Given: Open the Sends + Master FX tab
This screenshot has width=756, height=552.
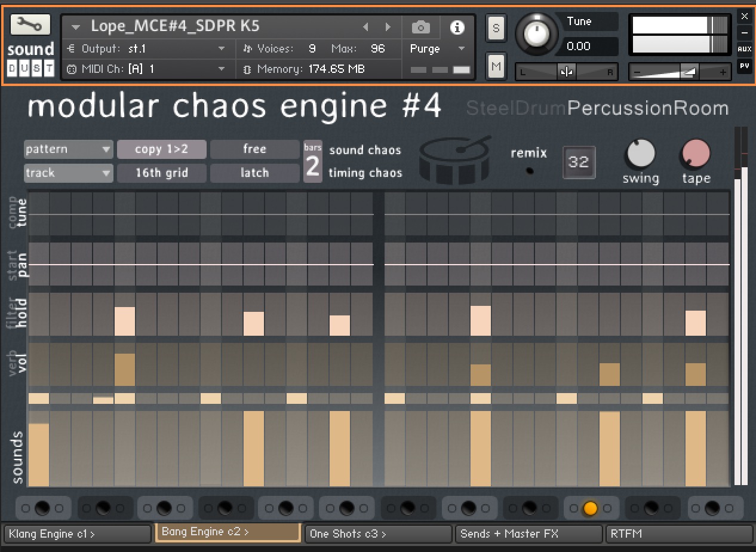Looking at the screenshot, I should point(528,533).
